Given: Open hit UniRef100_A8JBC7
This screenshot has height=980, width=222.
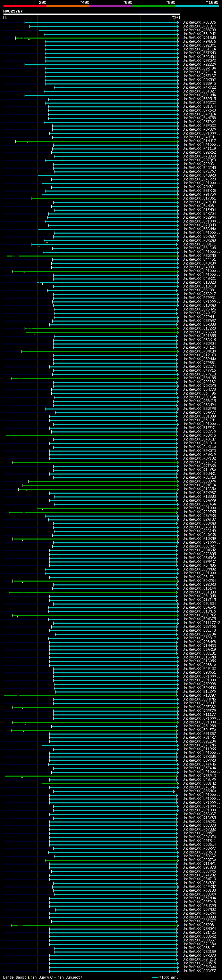Looking at the screenshot, I should click(199, 26).
